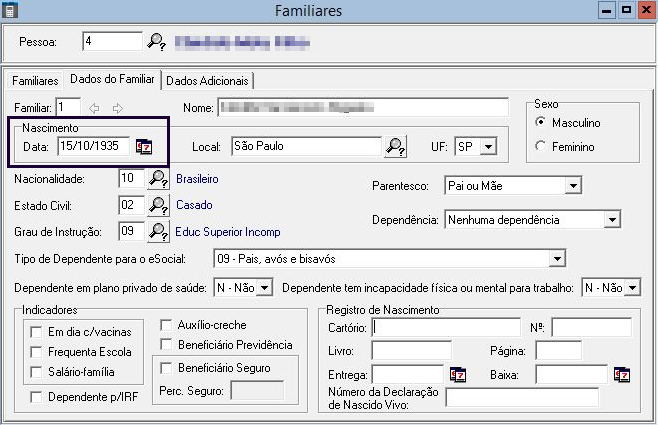The height and width of the screenshot is (425, 658).
Task: Open the Grau de Instrução lookup magnifier
Action: coord(158,232)
